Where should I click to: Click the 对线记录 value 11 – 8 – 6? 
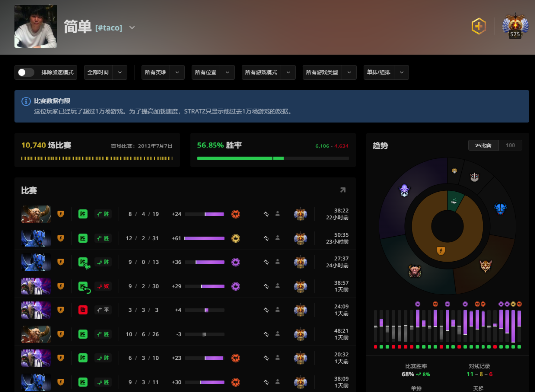point(480,374)
